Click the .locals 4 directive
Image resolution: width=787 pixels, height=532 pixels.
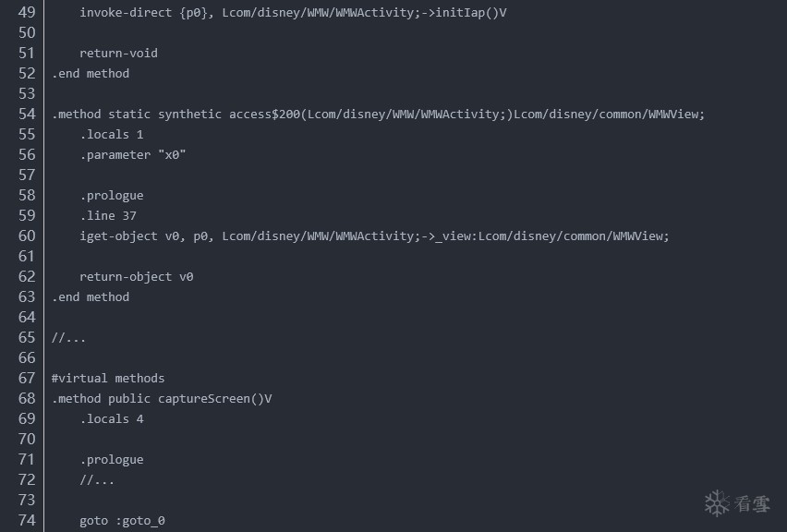tap(112, 419)
